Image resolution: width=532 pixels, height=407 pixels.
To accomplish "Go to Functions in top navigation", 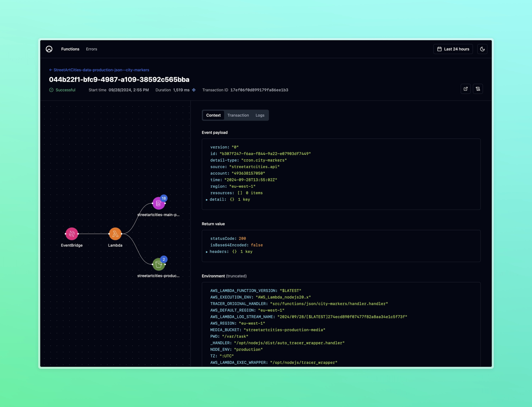I will [x=70, y=49].
